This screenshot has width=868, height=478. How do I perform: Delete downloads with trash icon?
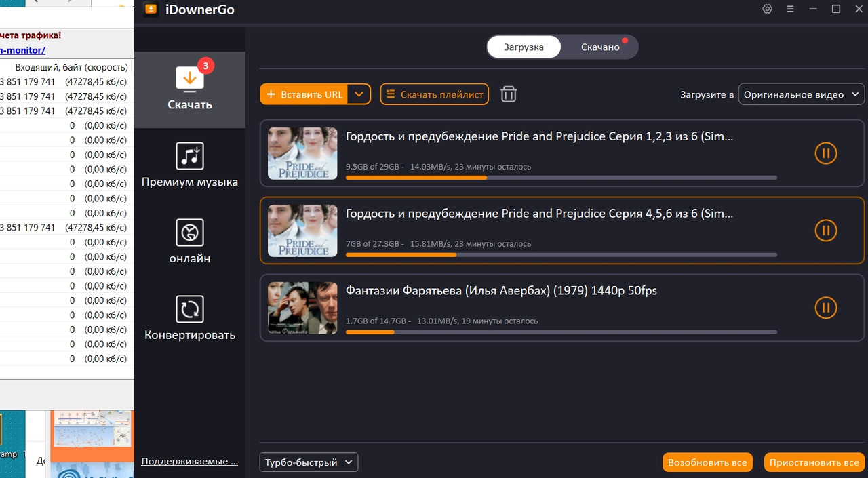pyautogui.click(x=509, y=94)
